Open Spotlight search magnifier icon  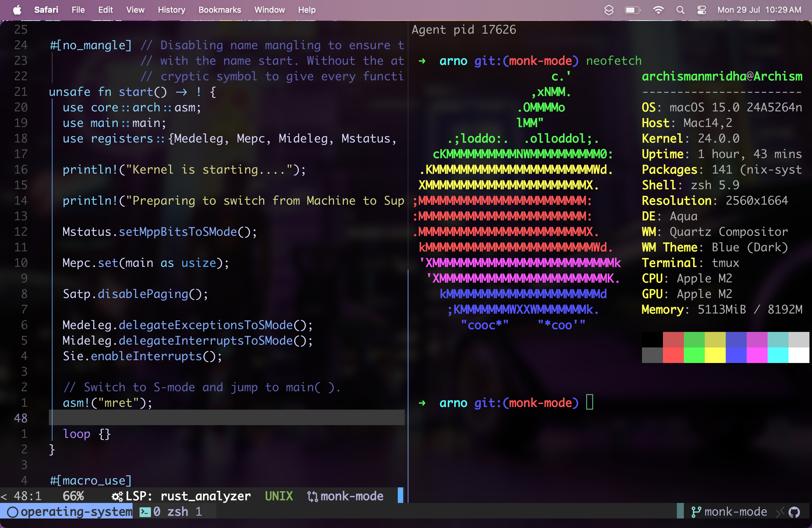tap(680, 10)
